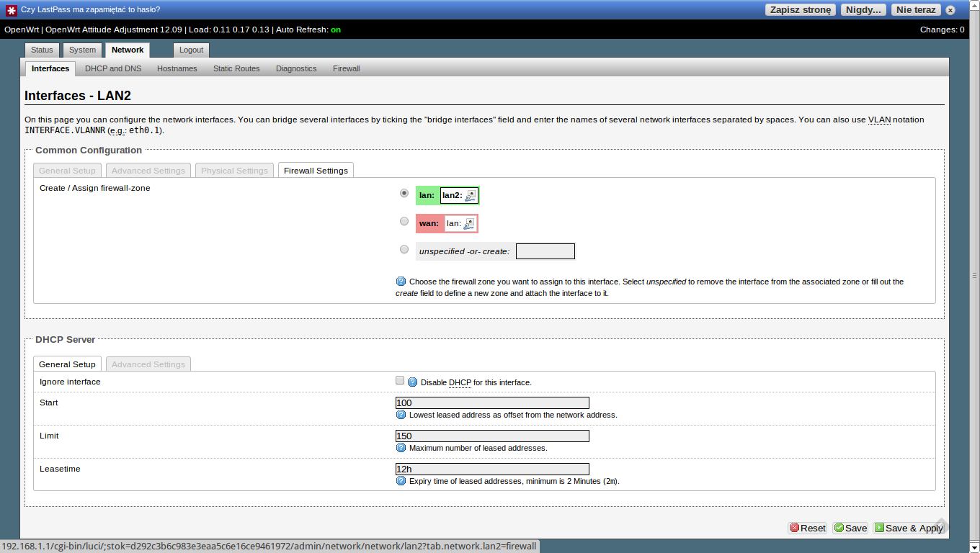Click the help icon under the Leasetime field

[x=401, y=481]
